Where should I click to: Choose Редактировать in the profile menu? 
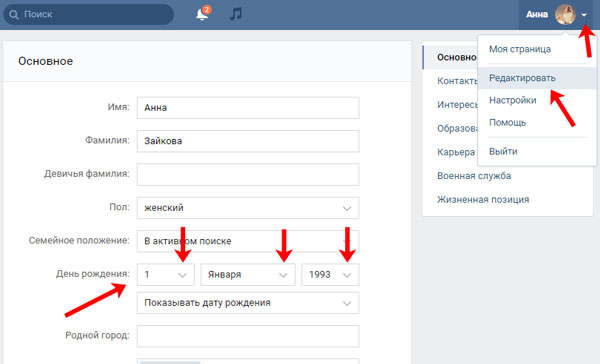click(537, 78)
